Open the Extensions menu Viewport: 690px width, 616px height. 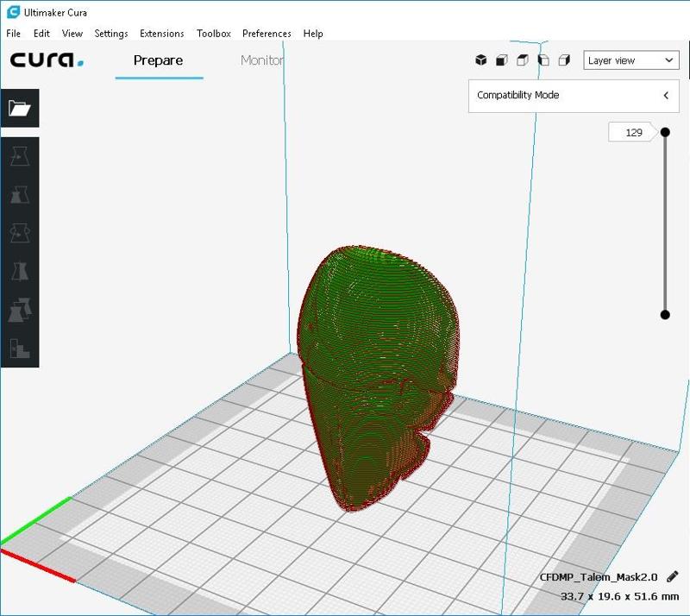coord(161,34)
